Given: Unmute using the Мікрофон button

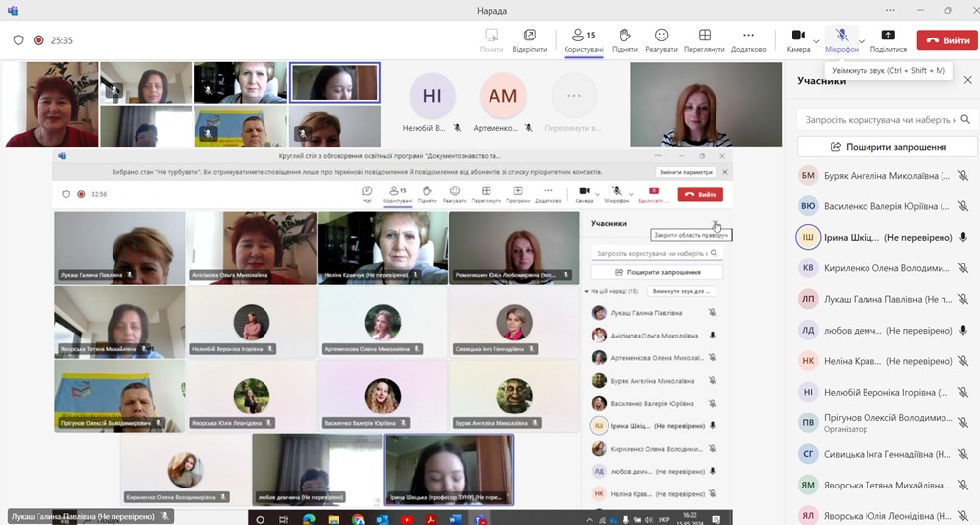Looking at the screenshot, I should click(841, 39).
